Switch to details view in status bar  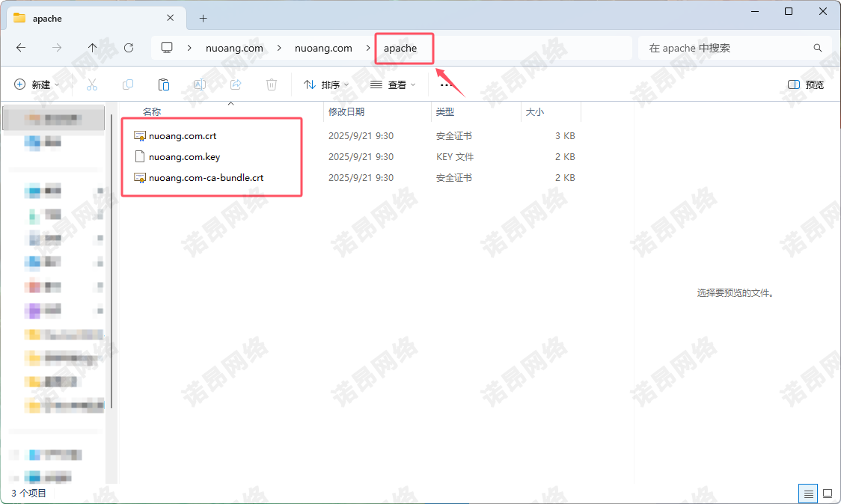[807, 494]
